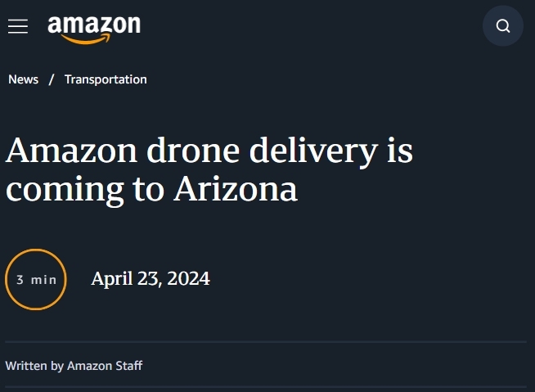Navigate to the News breadcrumb
The height and width of the screenshot is (392, 535).
click(x=23, y=79)
